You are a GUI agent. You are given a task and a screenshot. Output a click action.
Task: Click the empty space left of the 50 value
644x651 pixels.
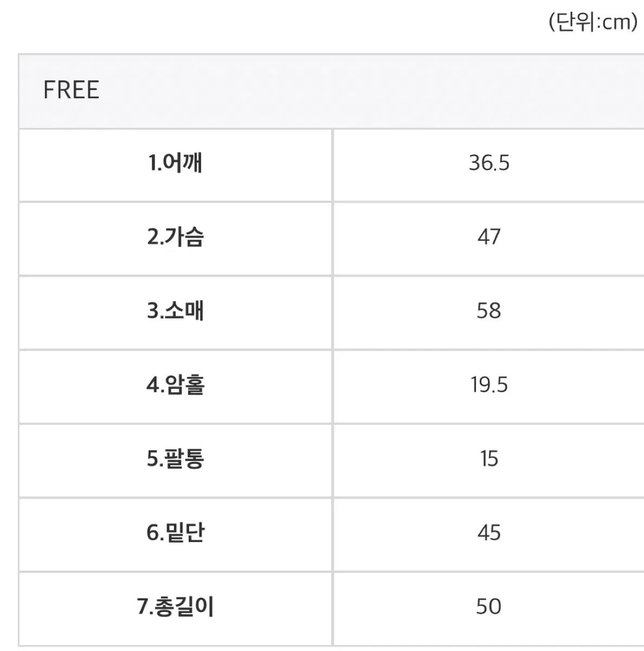[x=401, y=607]
